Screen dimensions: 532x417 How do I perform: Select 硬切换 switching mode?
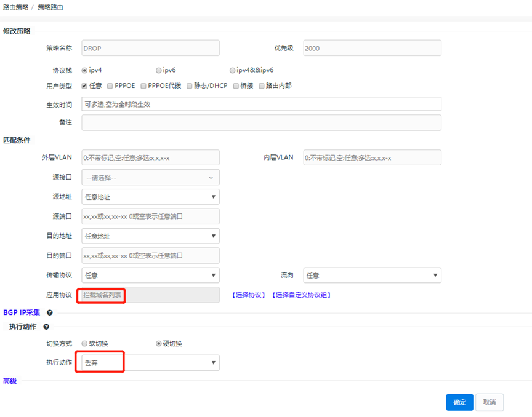pyautogui.click(x=158, y=344)
